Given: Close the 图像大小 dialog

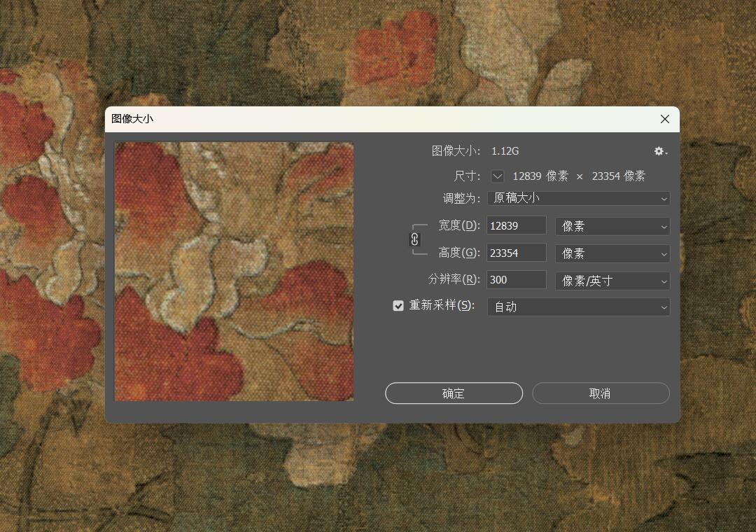Looking at the screenshot, I should tap(665, 119).
